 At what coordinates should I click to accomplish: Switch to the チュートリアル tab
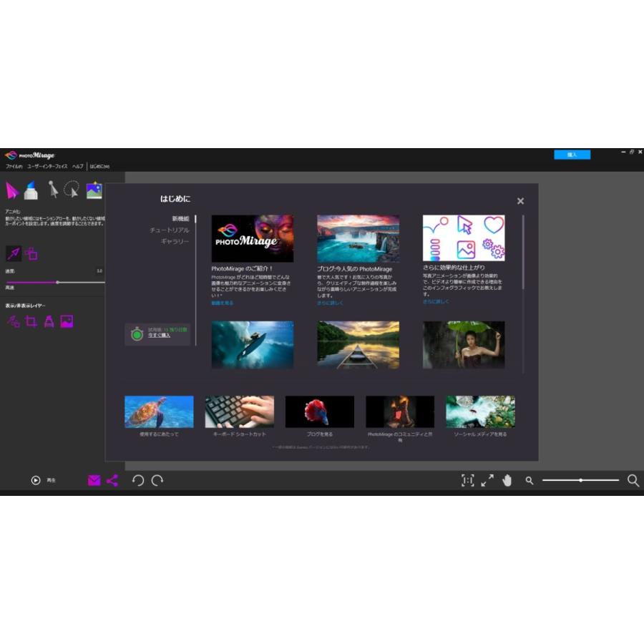click(x=170, y=230)
